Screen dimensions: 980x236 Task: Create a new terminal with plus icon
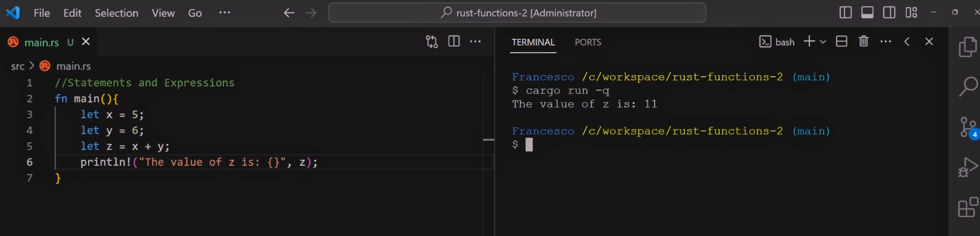coord(809,41)
